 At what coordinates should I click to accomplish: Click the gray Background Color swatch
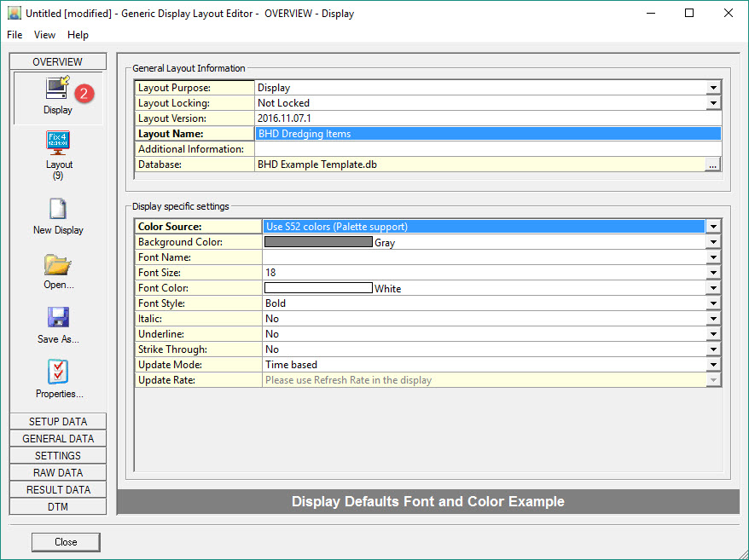click(318, 242)
